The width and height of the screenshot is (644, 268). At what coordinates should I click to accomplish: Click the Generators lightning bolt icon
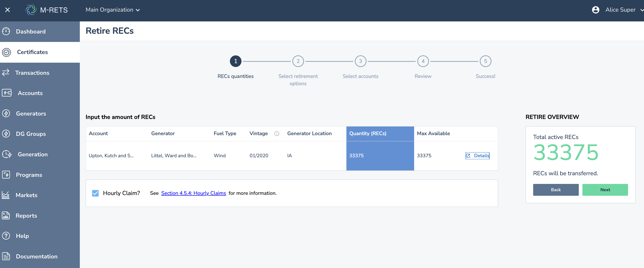[6, 113]
